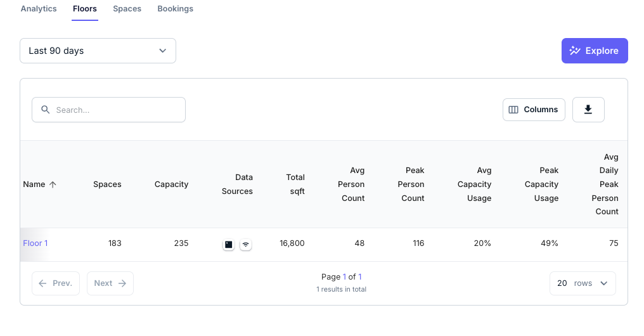Sort by the Total sqft column header
This screenshot has width=644, height=336.
[x=295, y=184]
